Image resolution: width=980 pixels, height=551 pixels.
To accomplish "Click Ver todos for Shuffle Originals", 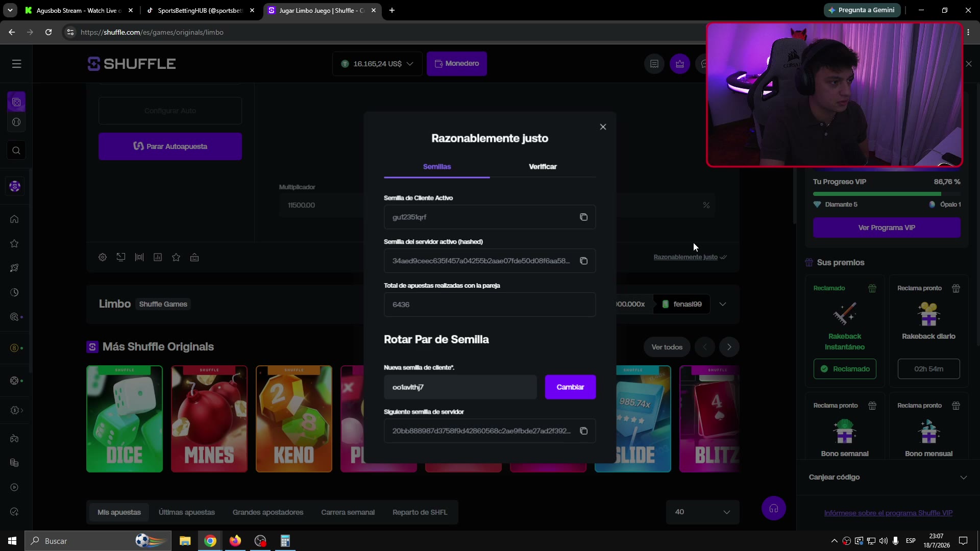I will [x=667, y=347].
